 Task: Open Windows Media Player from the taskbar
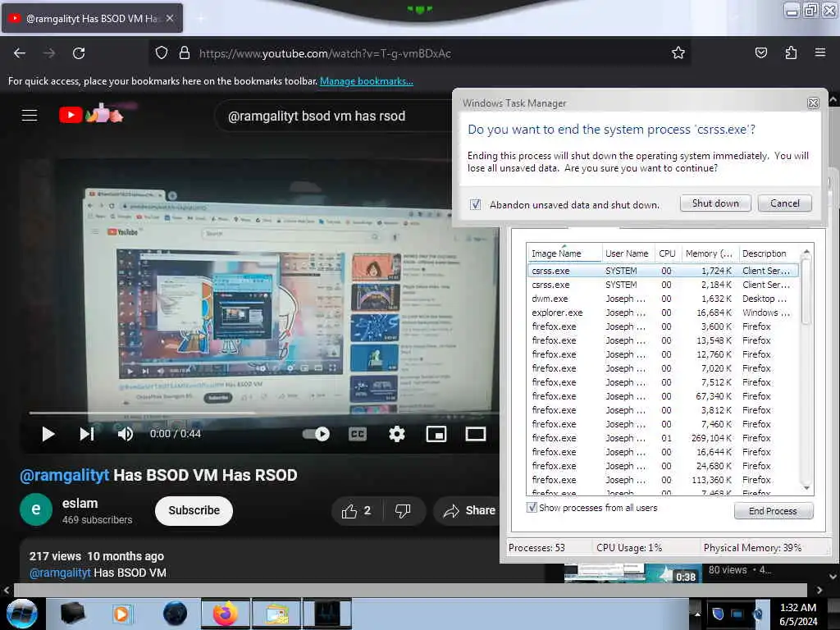pos(121,614)
